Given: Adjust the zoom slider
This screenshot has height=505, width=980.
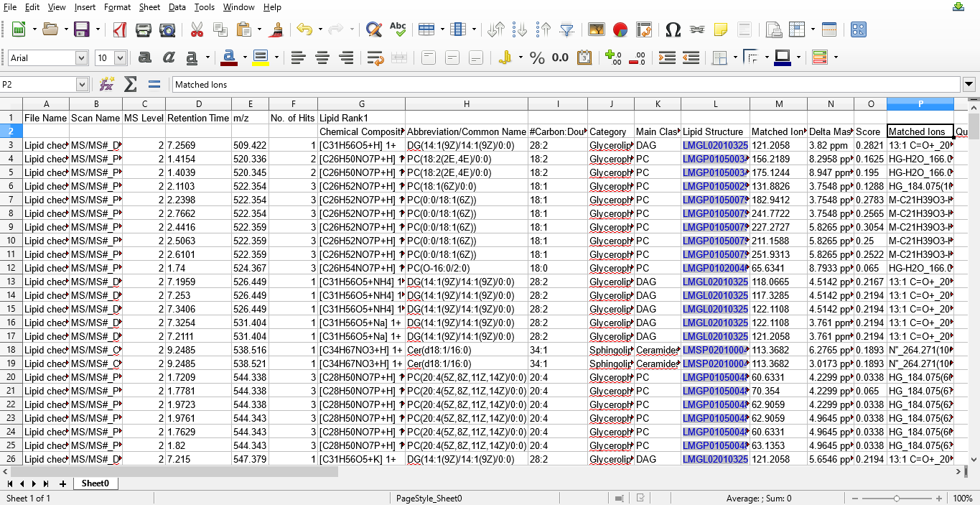Looking at the screenshot, I should coord(897,498).
